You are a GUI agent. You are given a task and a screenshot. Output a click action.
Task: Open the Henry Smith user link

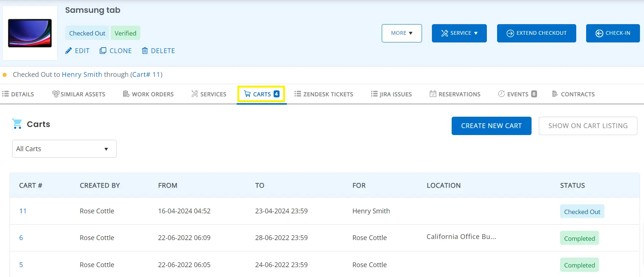82,75
